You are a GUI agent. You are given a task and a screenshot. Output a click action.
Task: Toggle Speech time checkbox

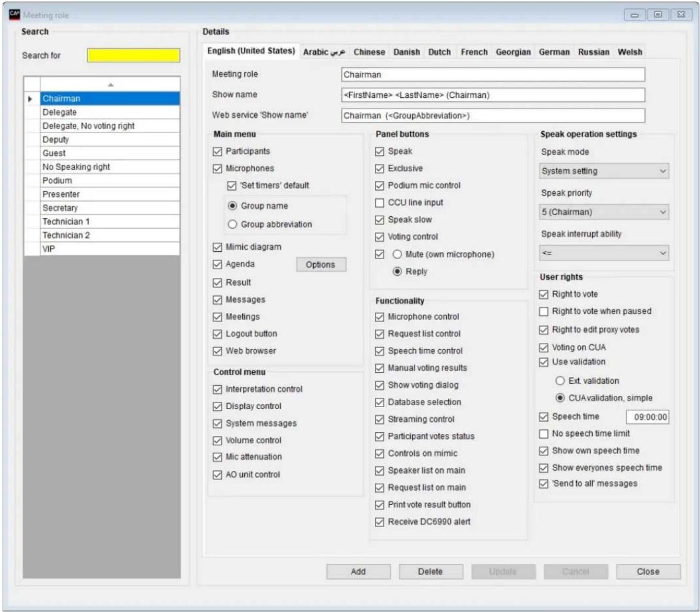tap(544, 417)
